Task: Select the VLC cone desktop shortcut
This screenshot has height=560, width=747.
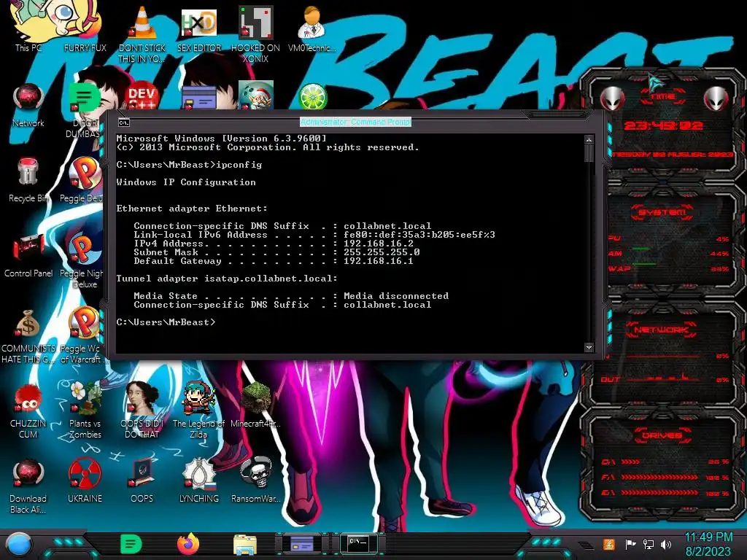Action: (142, 34)
